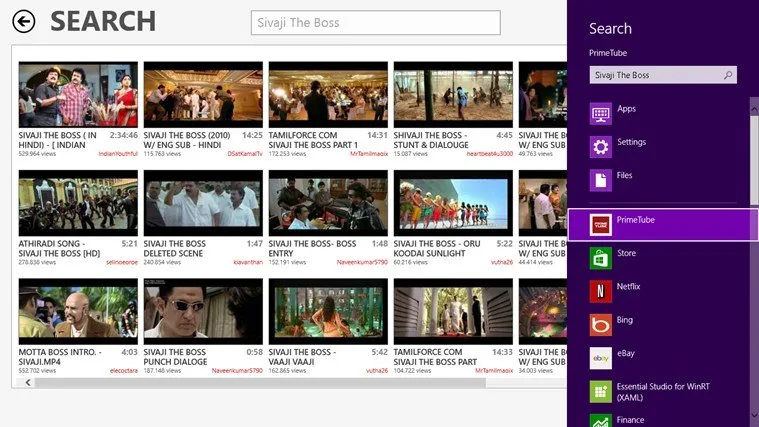
Task: Open uploader kiavanthan link
Action: 248,262
